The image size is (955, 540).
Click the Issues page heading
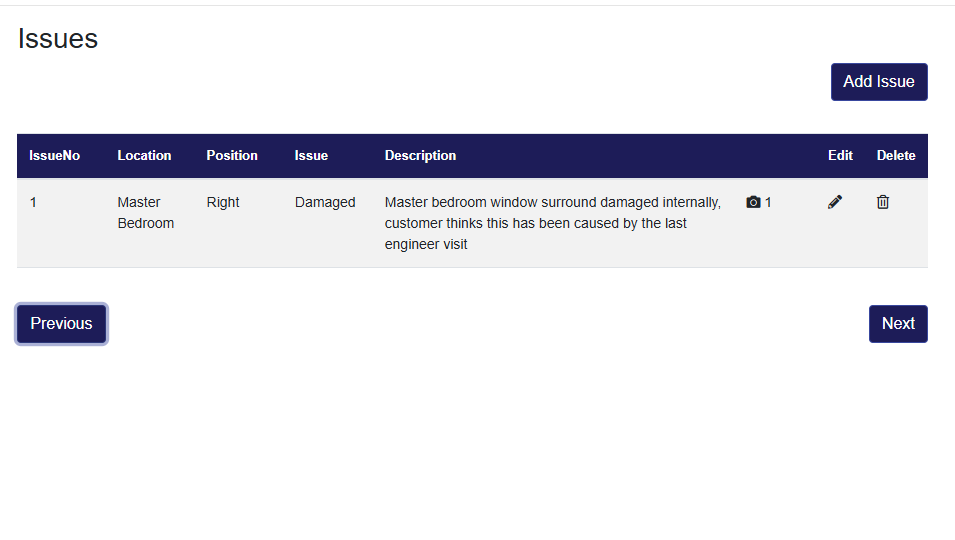point(58,39)
